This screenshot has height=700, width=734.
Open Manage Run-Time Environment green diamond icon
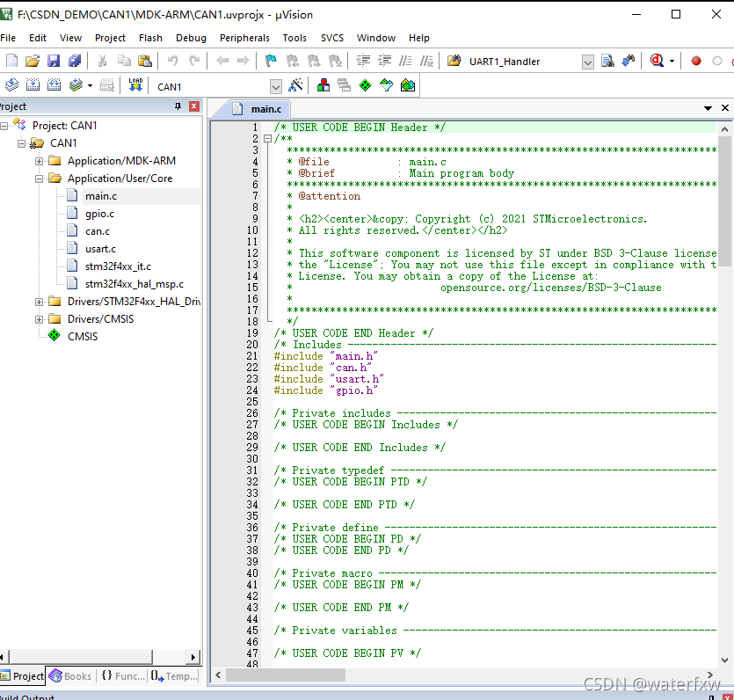tap(365, 85)
